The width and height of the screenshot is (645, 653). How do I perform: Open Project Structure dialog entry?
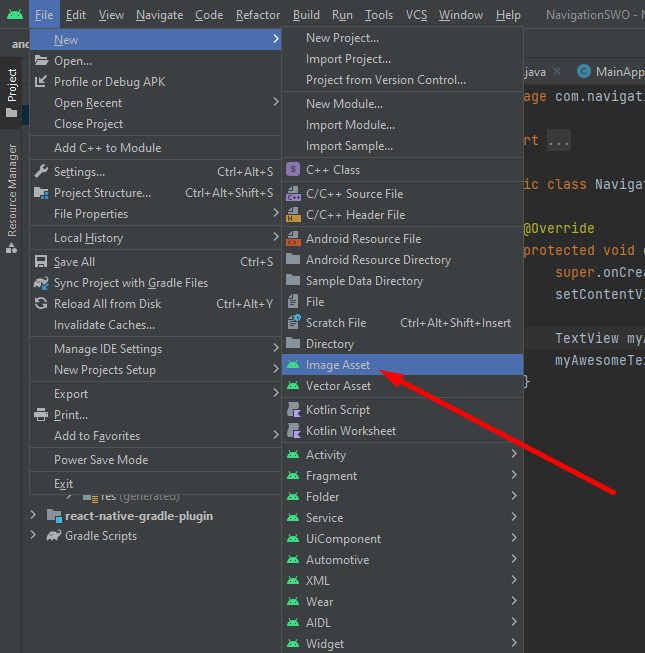(x=102, y=193)
